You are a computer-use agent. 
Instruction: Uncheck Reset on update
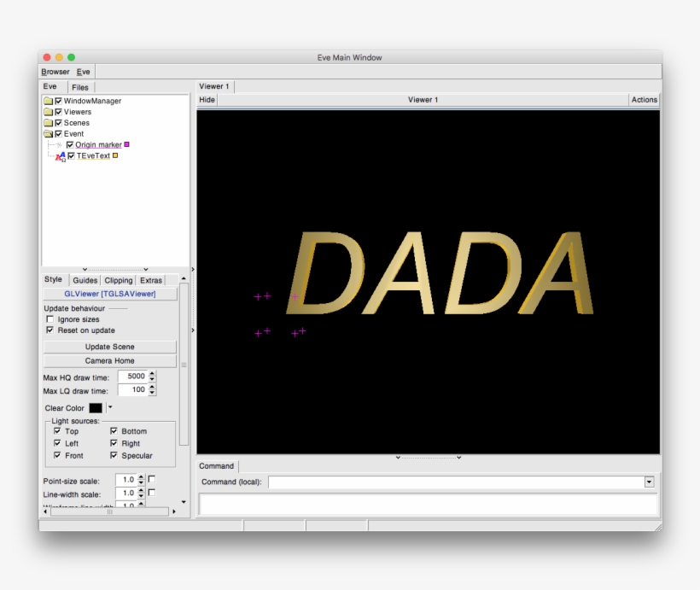click(x=50, y=330)
